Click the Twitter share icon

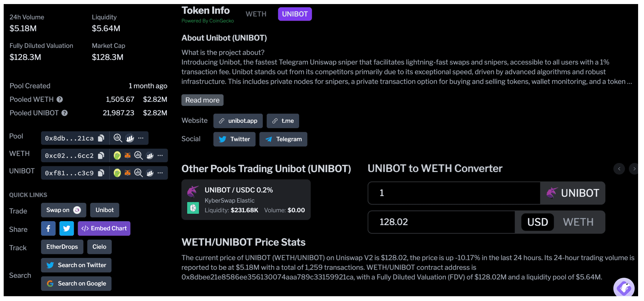click(67, 229)
